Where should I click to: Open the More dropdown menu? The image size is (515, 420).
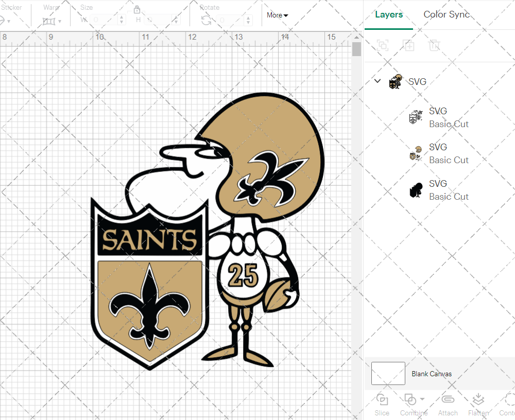[x=277, y=15]
